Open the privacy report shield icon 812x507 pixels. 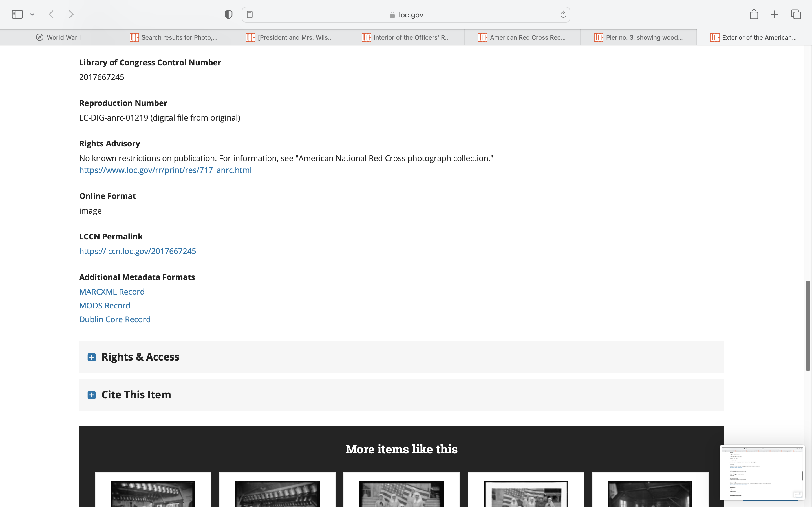pos(228,14)
